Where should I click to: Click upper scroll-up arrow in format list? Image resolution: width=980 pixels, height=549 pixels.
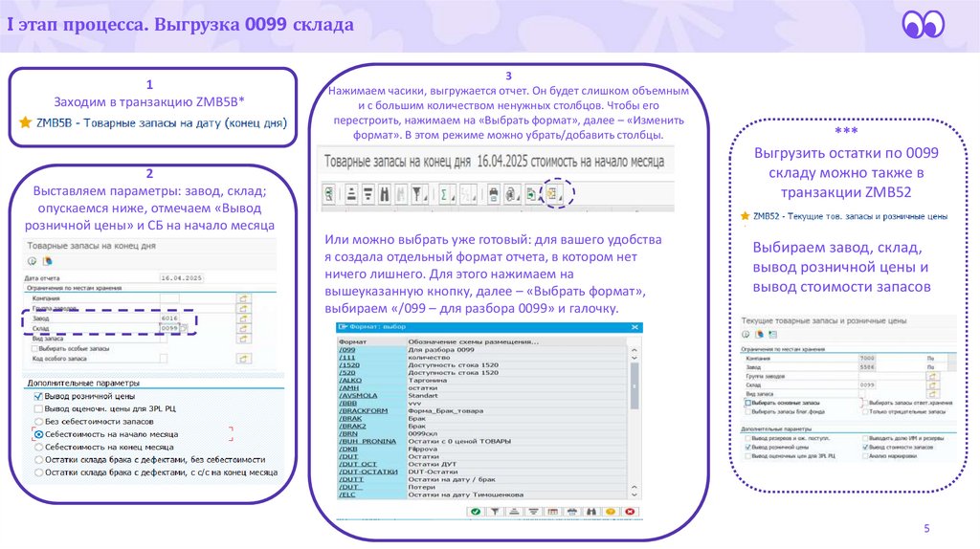click(635, 350)
